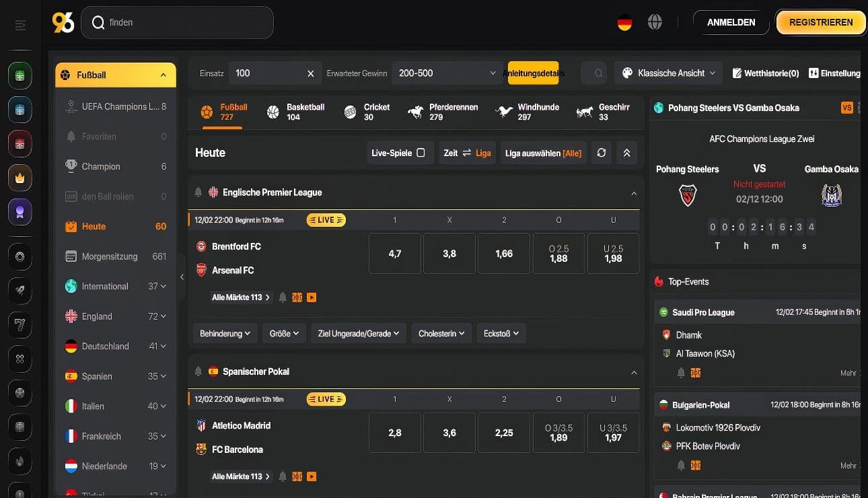Click the REGISTRIEREN button
The width and height of the screenshot is (868, 498).
point(820,22)
